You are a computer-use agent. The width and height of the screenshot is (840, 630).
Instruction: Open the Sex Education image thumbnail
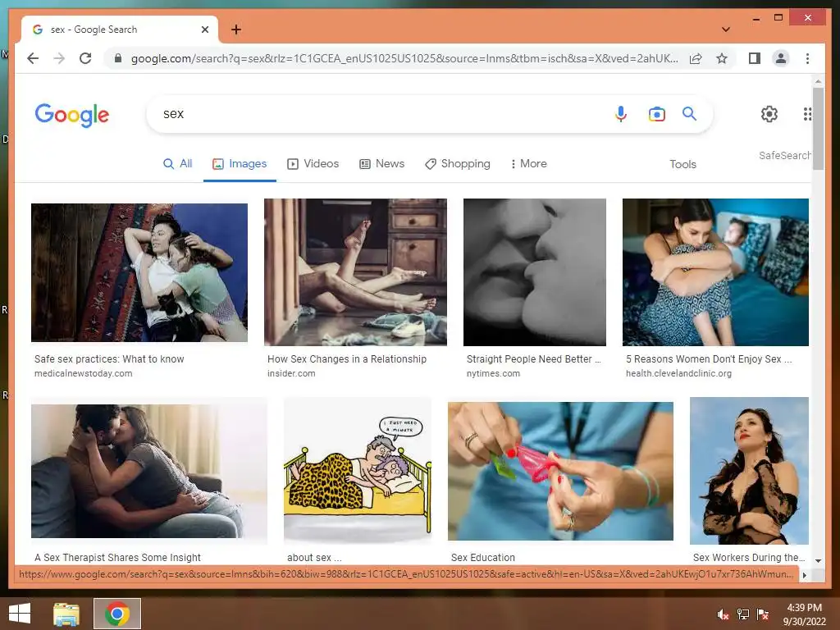(560, 471)
